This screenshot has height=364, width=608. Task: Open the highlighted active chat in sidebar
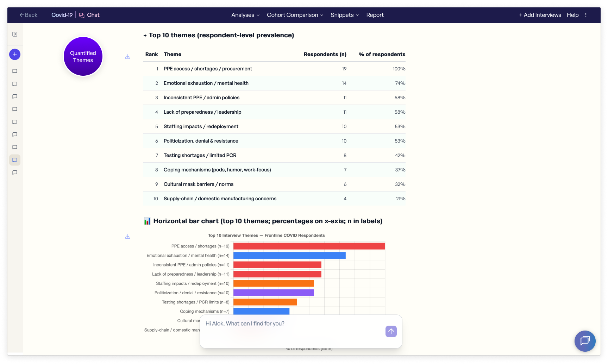click(15, 160)
